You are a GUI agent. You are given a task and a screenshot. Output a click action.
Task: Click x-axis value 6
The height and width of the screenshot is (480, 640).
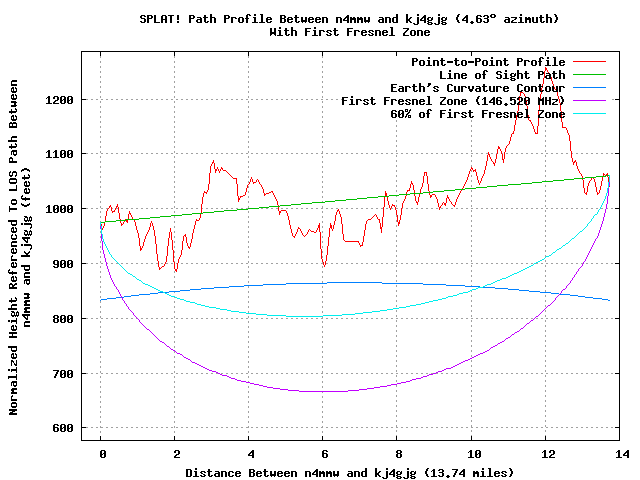[x=324, y=454]
